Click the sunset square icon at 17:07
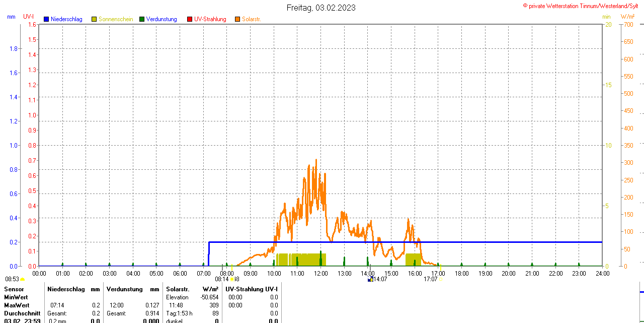The width and height of the screenshot is (644, 323). pos(441,279)
